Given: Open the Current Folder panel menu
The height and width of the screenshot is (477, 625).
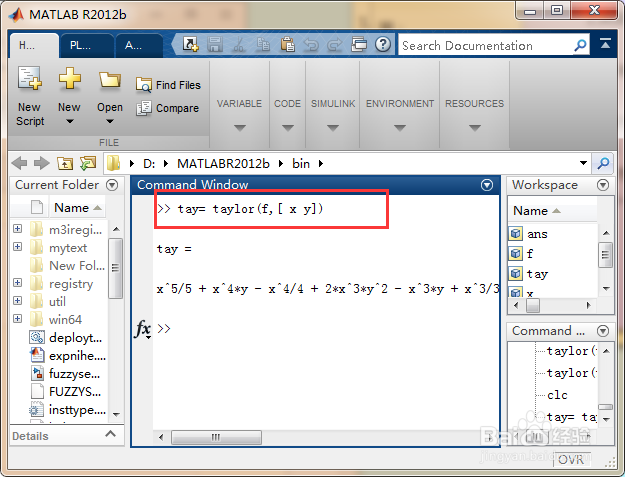Looking at the screenshot, I should click(x=112, y=185).
